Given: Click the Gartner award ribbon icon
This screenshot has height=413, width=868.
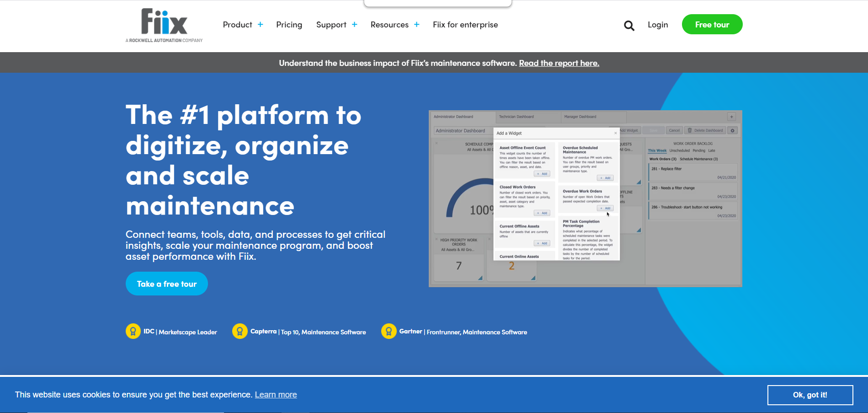Looking at the screenshot, I should pyautogui.click(x=389, y=331).
